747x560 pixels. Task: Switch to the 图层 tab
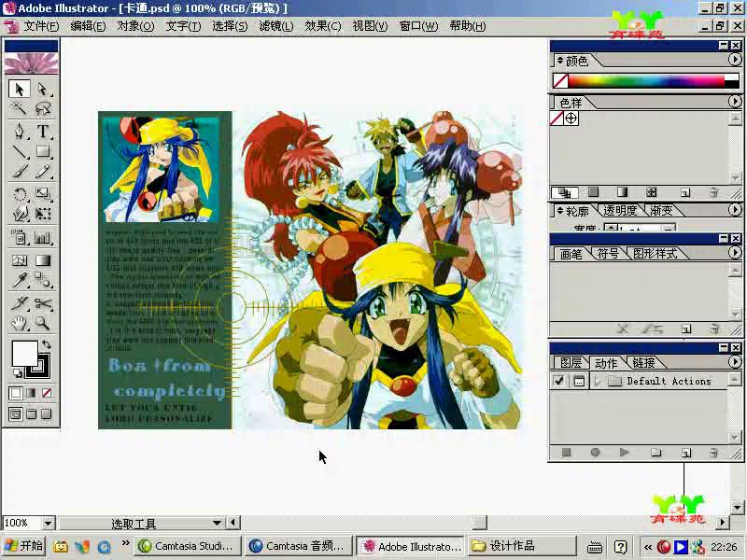click(x=571, y=363)
